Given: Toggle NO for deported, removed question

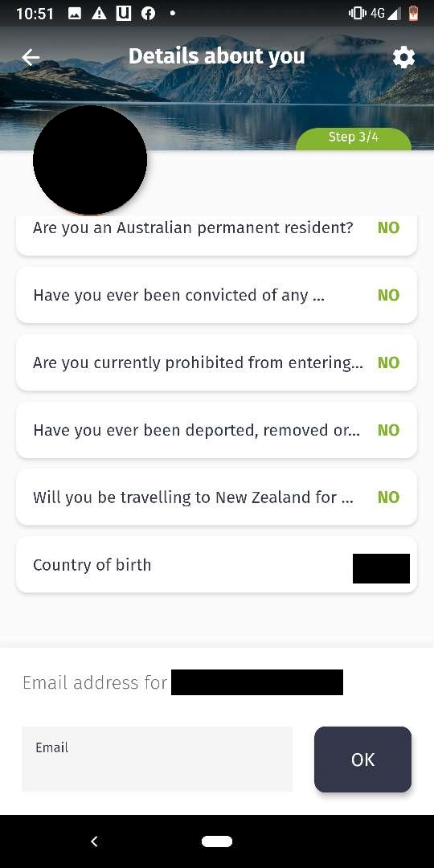Looking at the screenshot, I should (x=388, y=430).
